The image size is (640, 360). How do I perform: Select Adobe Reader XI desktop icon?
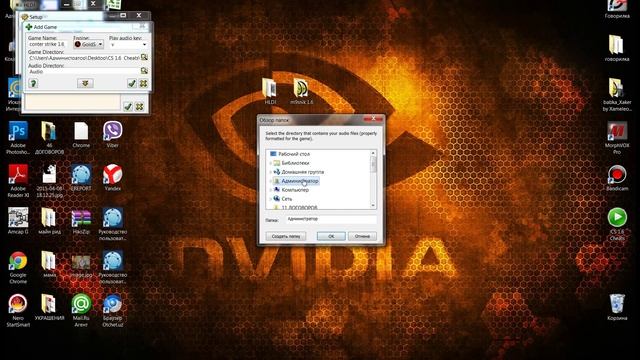click(18, 181)
